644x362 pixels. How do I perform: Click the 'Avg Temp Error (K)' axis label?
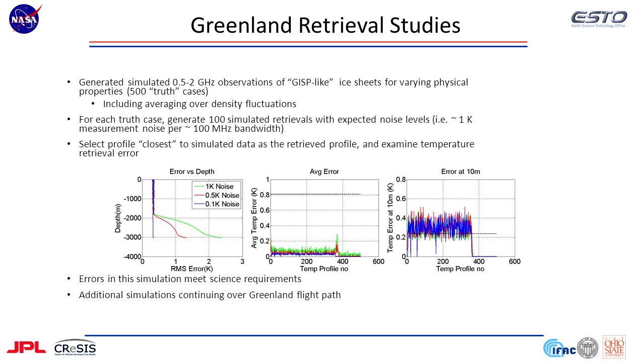click(255, 218)
